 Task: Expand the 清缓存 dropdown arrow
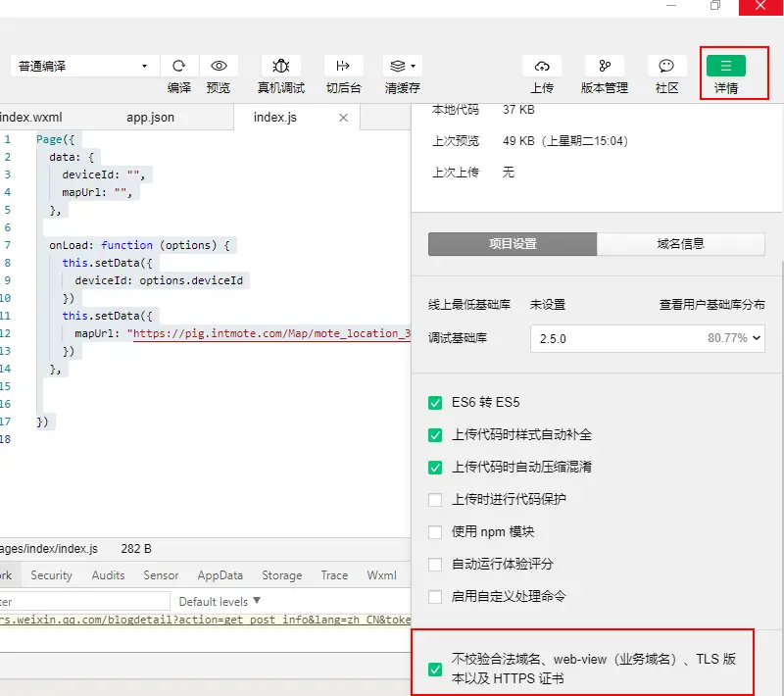coord(413,66)
